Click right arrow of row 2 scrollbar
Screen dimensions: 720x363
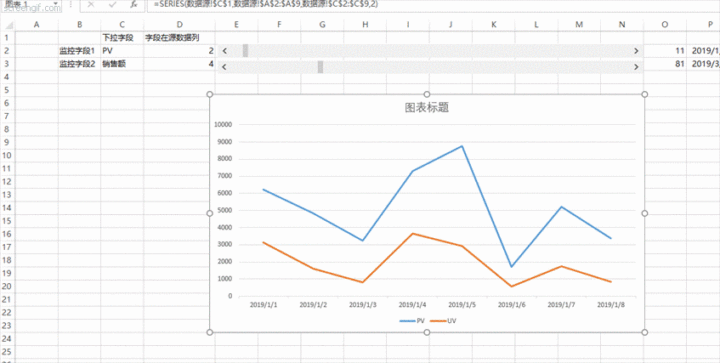[x=636, y=51]
